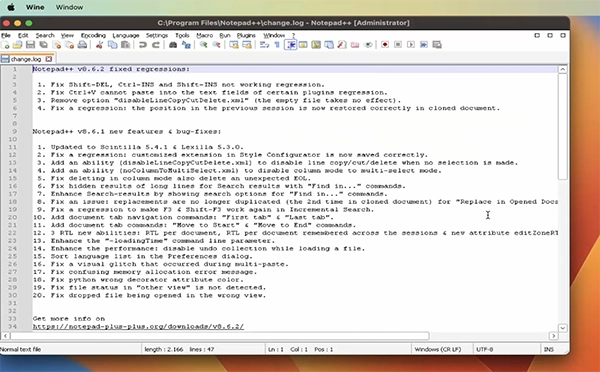The image size is (600, 372).
Task: Cut selection with the scissors icon
Action: tap(99, 45)
